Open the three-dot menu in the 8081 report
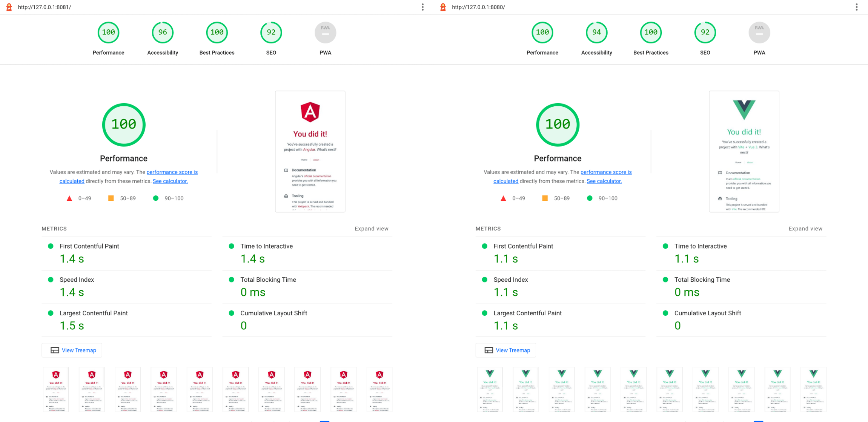Image resolution: width=868 pixels, height=422 pixels. coord(422,7)
